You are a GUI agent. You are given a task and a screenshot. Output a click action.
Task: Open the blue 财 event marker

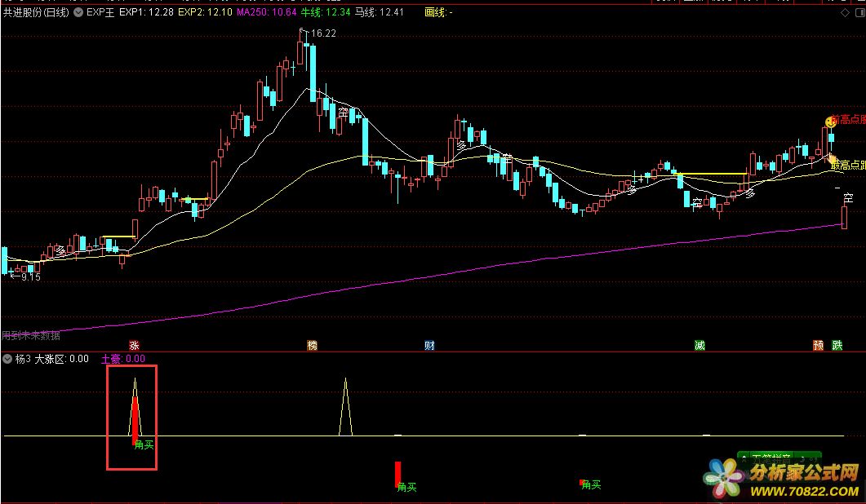pyautogui.click(x=429, y=346)
